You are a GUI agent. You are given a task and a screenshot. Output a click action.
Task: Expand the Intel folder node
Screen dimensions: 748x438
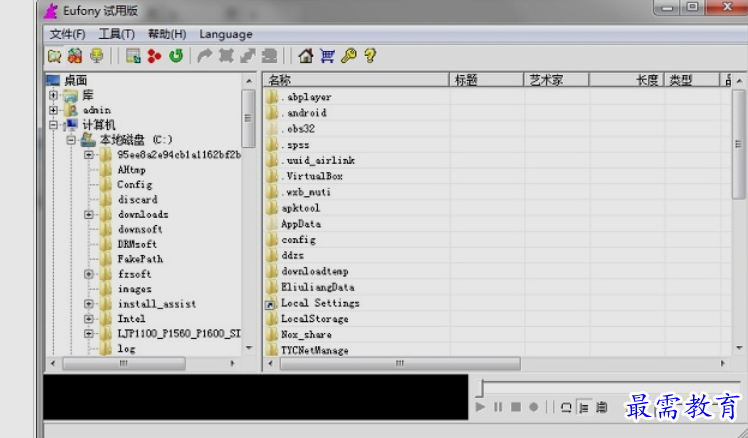coord(88,318)
